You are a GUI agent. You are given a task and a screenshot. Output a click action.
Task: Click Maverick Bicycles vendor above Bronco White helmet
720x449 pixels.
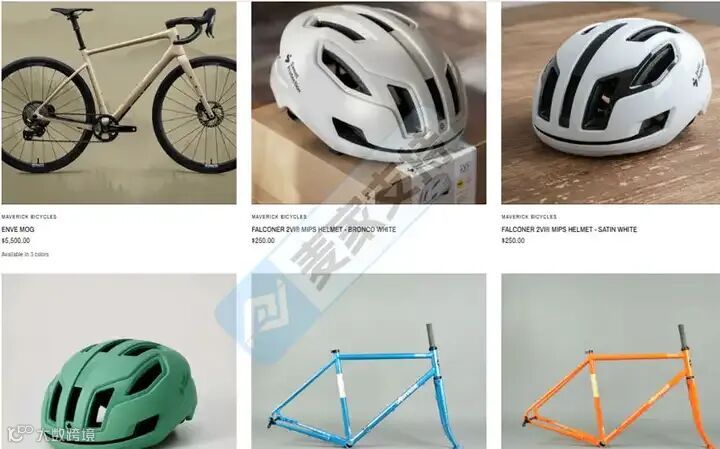(x=279, y=217)
